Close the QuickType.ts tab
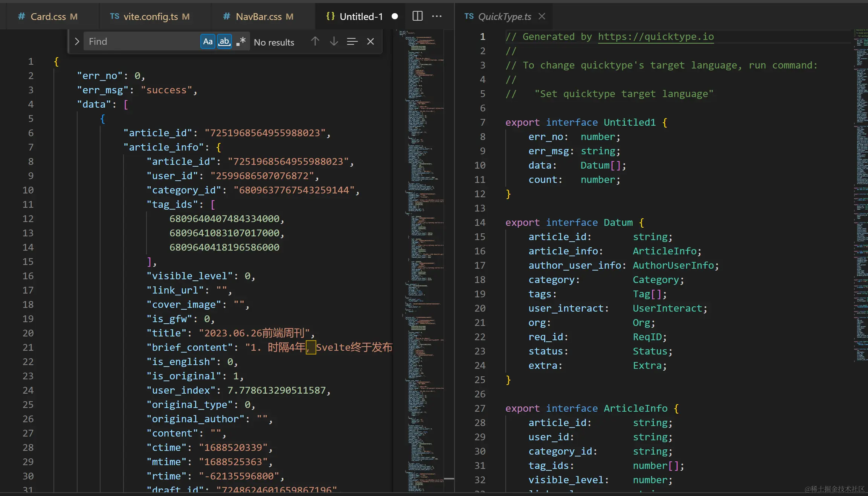 (542, 16)
